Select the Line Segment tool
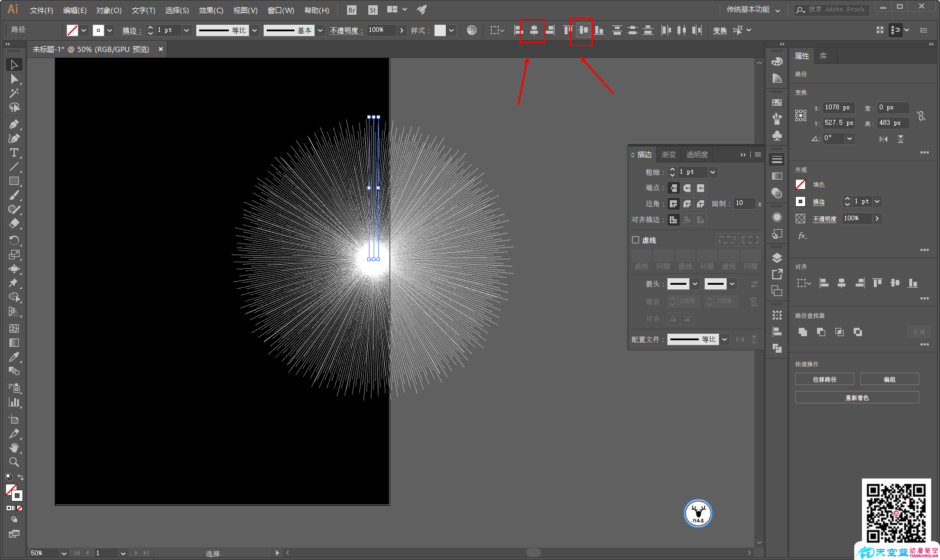Image resolution: width=940 pixels, height=560 pixels. (x=14, y=167)
